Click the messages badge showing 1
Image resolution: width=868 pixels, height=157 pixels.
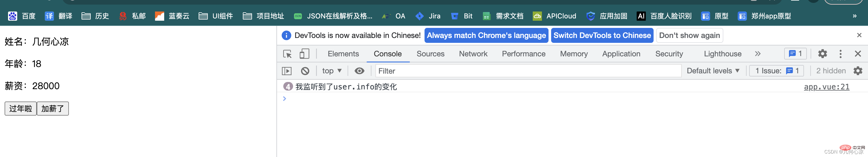pos(795,54)
